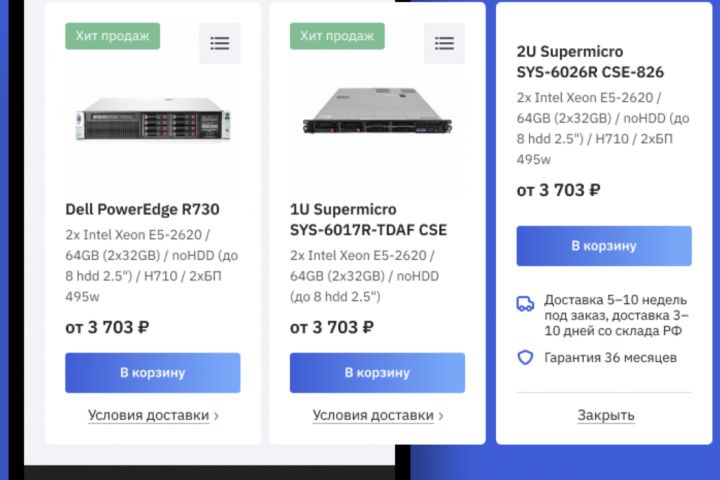Click the delivery truck icon
The height and width of the screenshot is (480, 720).
[x=525, y=304]
